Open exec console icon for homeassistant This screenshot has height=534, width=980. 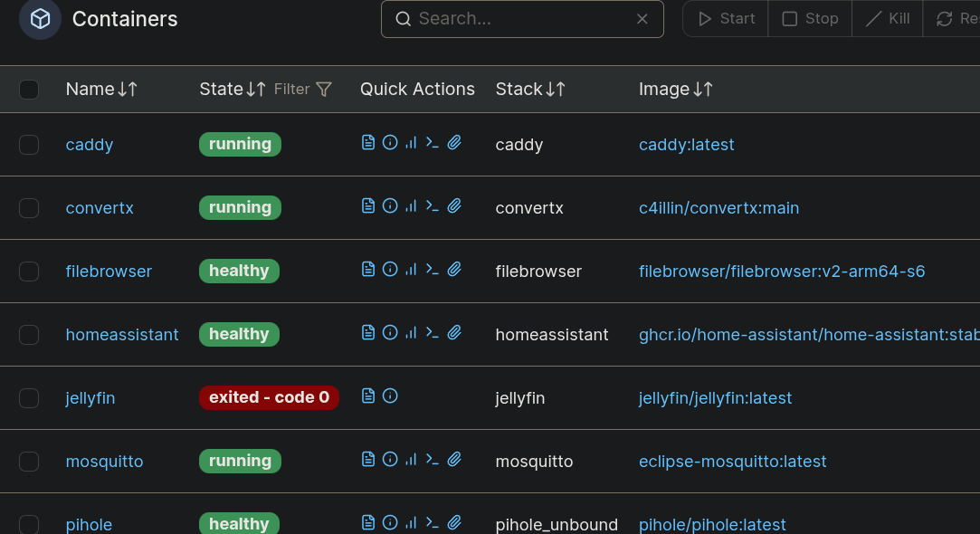[x=433, y=333]
